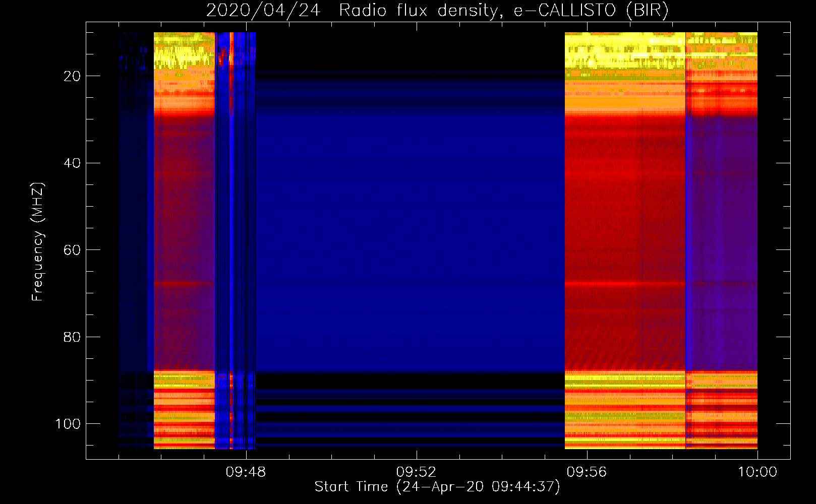Select the '20' frequency tick label

72,76
